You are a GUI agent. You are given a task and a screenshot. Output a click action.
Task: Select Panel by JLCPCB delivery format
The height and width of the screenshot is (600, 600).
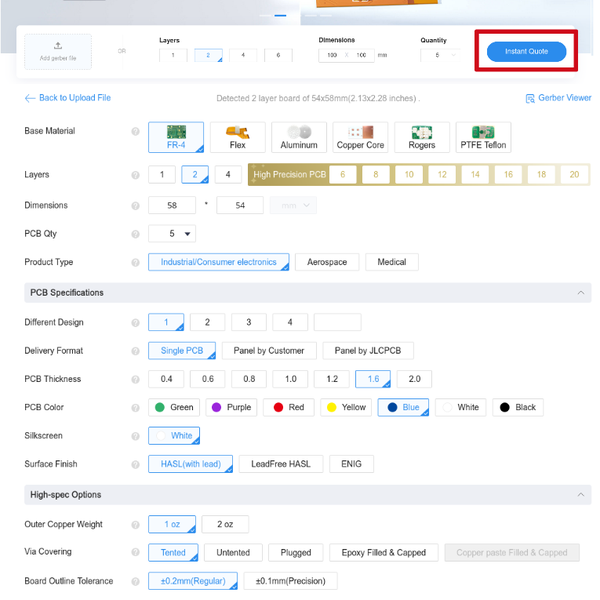click(x=368, y=351)
